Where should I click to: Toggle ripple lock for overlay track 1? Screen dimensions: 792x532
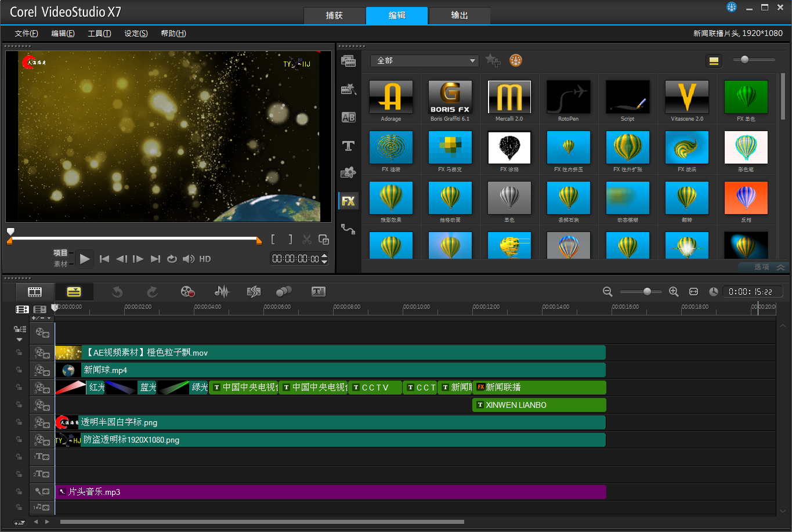pyautogui.click(x=19, y=353)
